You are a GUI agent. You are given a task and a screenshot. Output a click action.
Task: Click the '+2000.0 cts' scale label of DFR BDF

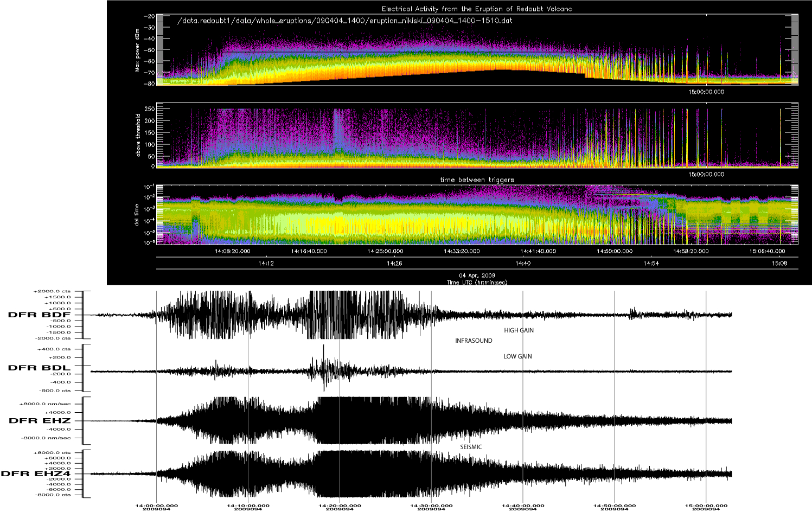pos(52,291)
